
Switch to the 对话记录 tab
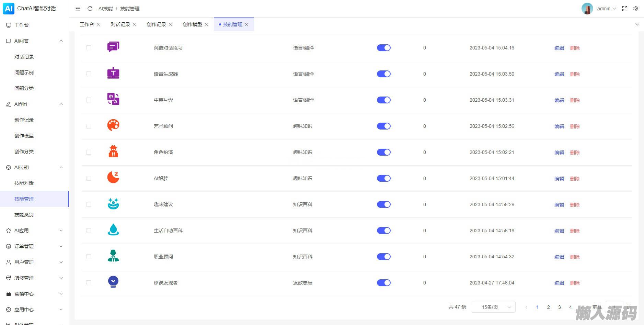120,24
